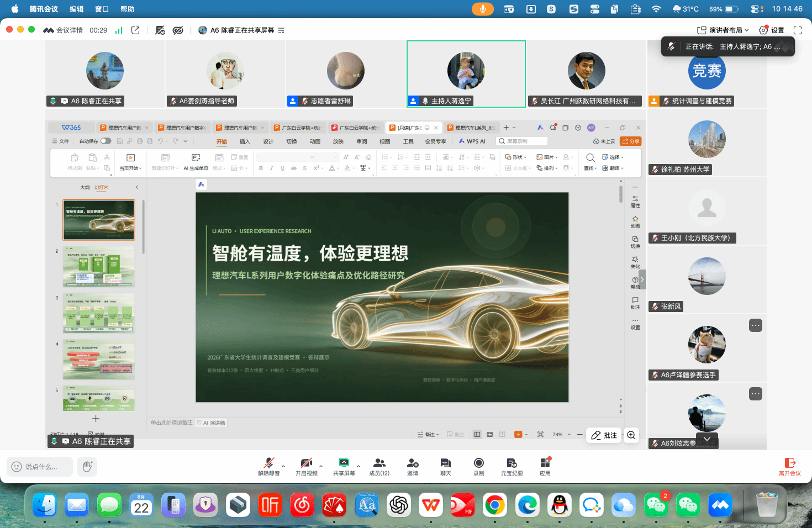Open the 成员(12) members panel
Viewport: 812px width, 528px height.
coord(379,466)
